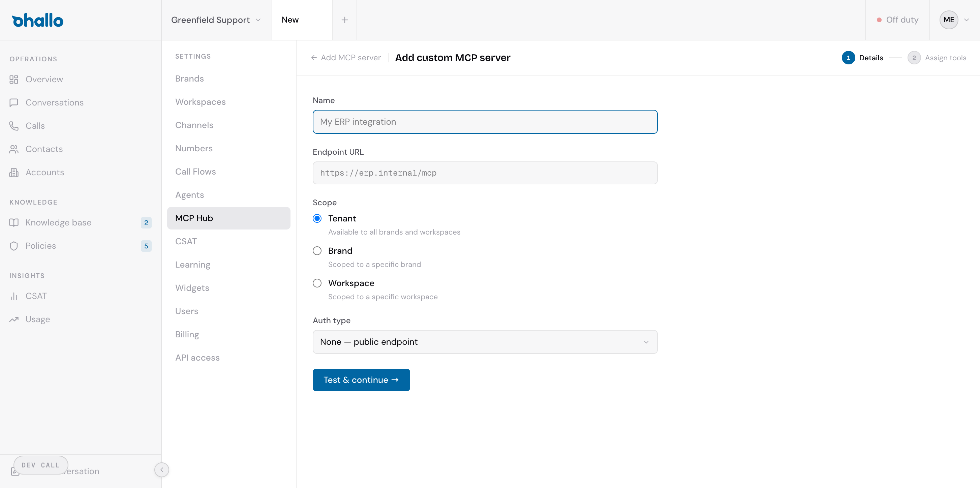Open Brands settings
Image resolution: width=980 pixels, height=488 pixels.
(x=228, y=78)
